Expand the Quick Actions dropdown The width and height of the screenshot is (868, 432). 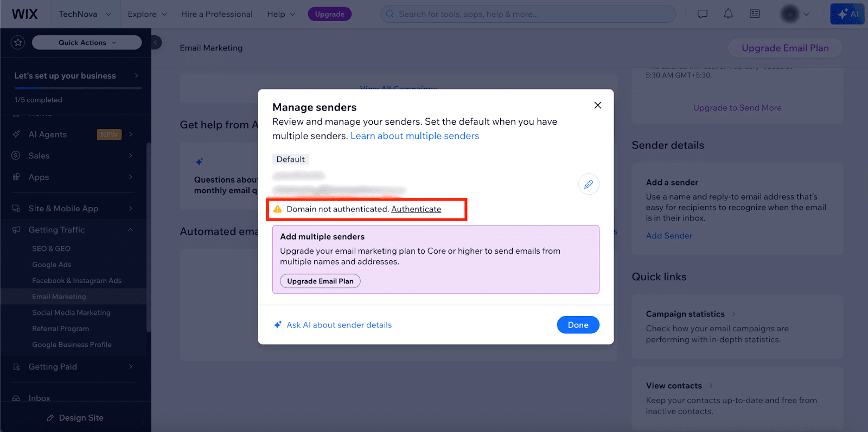click(87, 42)
